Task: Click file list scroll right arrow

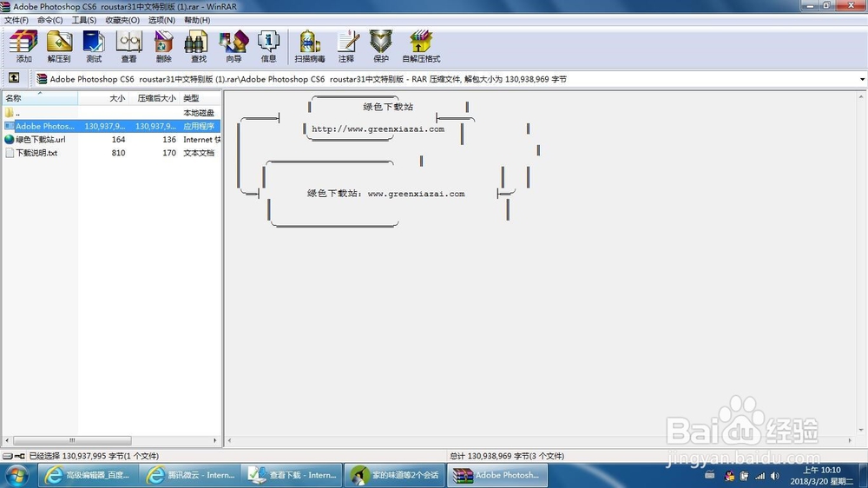Action: 214,440
